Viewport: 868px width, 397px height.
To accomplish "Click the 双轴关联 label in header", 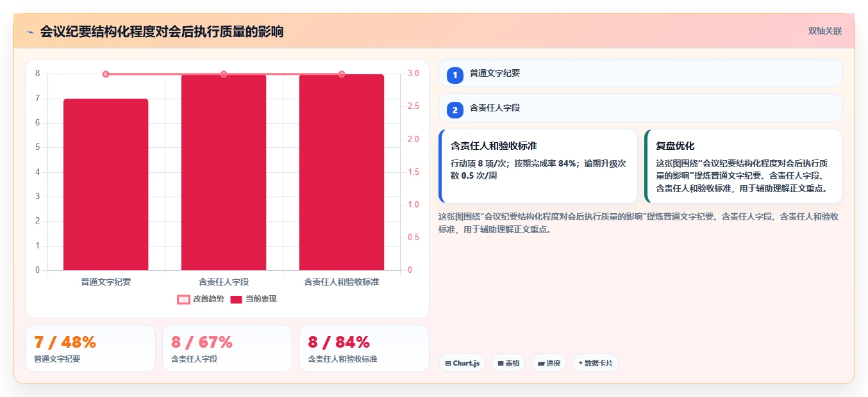I will [x=824, y=31].
